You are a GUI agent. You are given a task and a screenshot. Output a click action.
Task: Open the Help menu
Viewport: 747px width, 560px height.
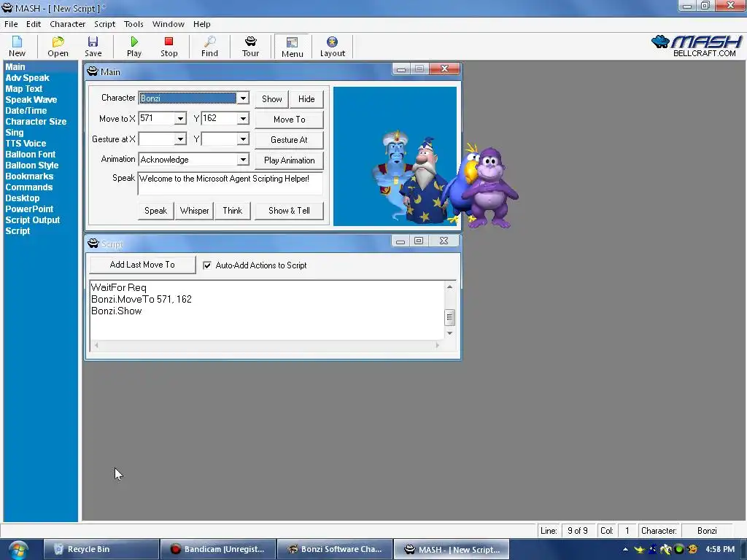click(x=201, y=24)
